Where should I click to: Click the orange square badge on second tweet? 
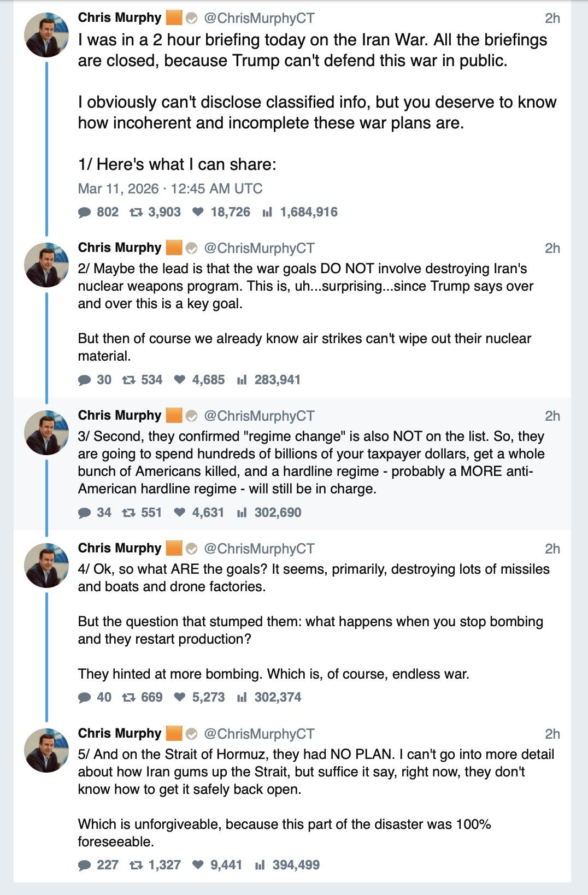pos(174,248)
